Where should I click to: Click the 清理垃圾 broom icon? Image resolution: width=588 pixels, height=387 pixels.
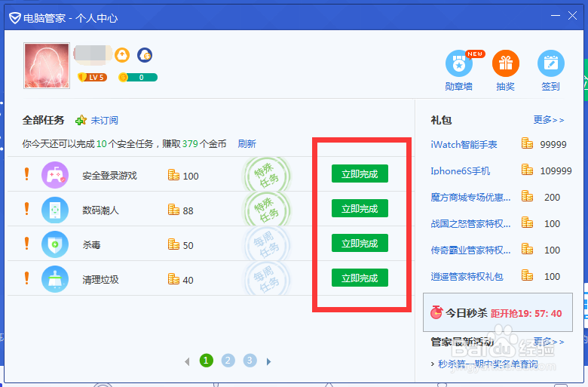click(55, 279)
